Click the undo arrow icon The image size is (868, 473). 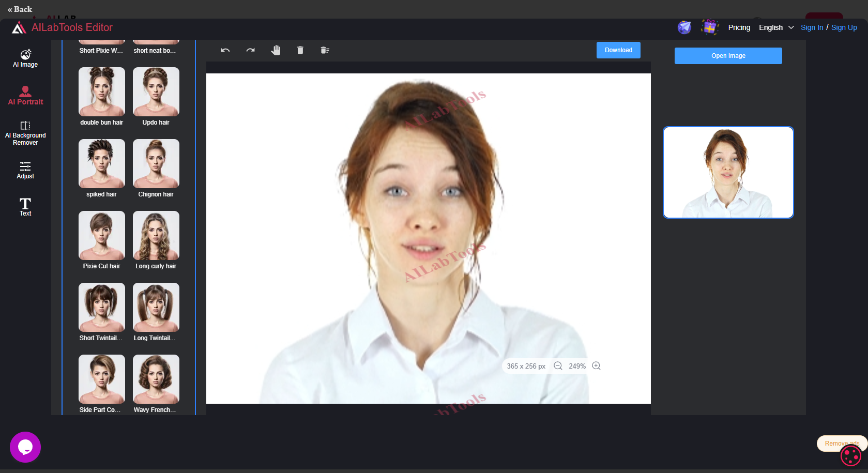225,50
